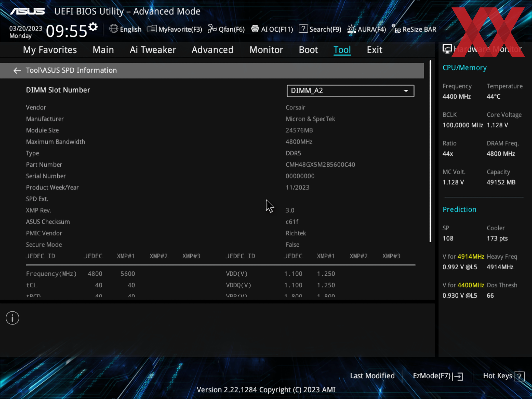Screen dimensions: 532x399
Task: Click part number CMH48GX5M2B5600C40
Action: click(x=320, y=165)
